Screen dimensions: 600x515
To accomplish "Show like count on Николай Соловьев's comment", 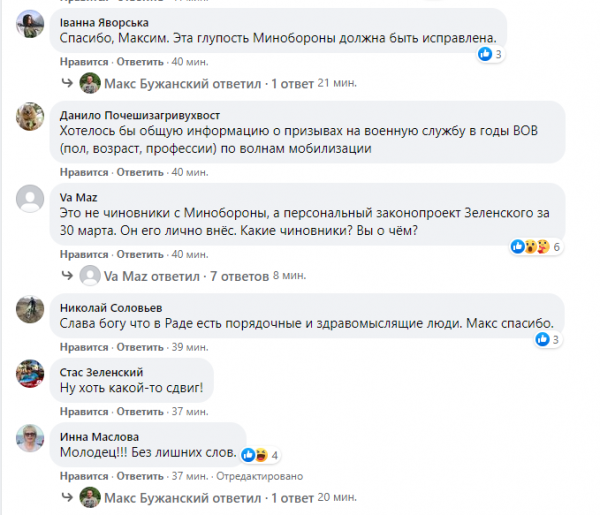I will [x=547, y=340].
